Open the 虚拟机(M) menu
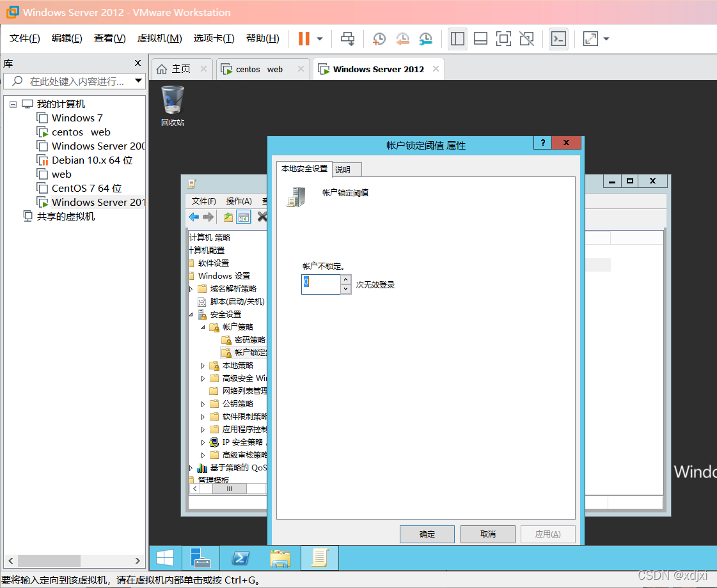This screenshot has width=717, height=588. coord(160,38)
